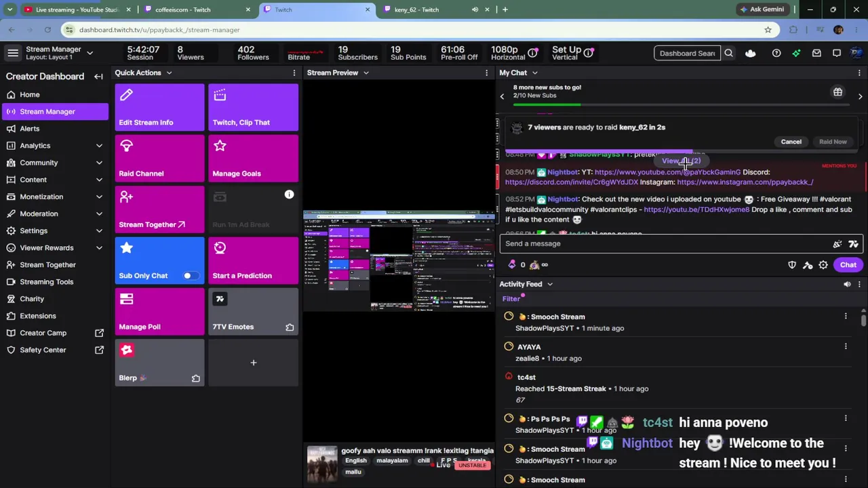This screenshot has width=868, height=488.
Task: Open the Stream Manager layout dropdown
Action: click(90, 53)
